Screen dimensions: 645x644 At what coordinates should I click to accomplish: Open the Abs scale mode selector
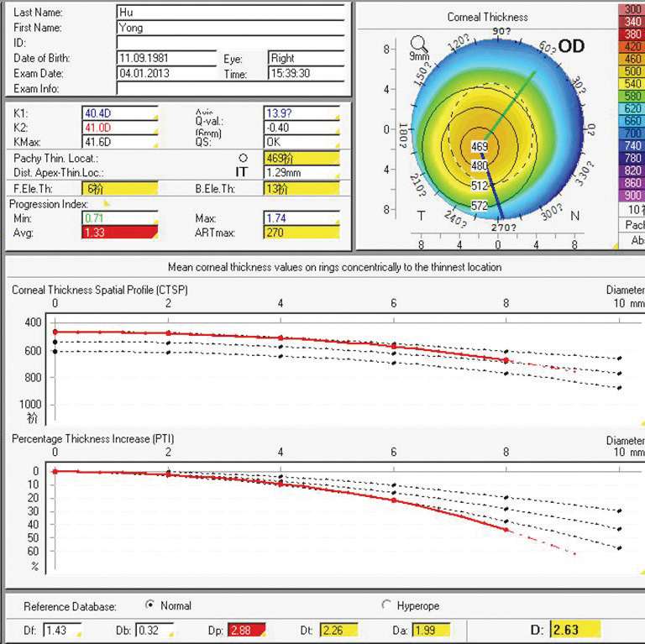632,239
